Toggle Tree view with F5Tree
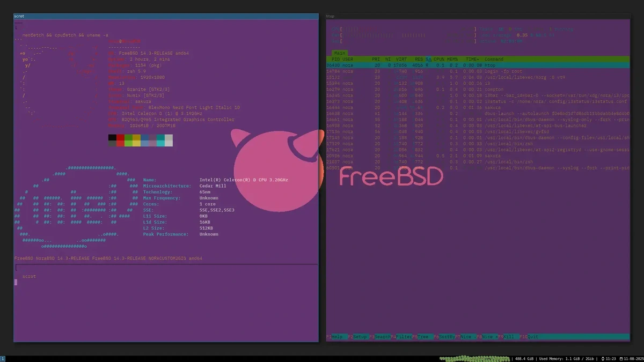Screen dimensions: 644x362 click(x=422, y=337)
